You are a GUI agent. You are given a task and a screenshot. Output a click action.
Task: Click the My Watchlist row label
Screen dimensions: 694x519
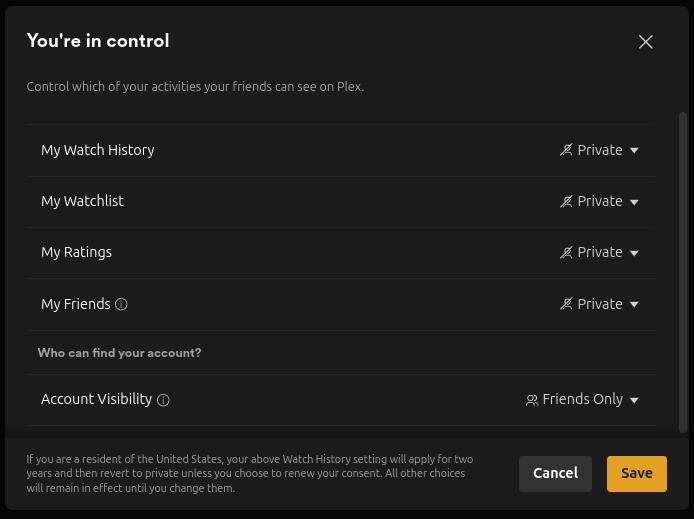[x=82, y=201]
